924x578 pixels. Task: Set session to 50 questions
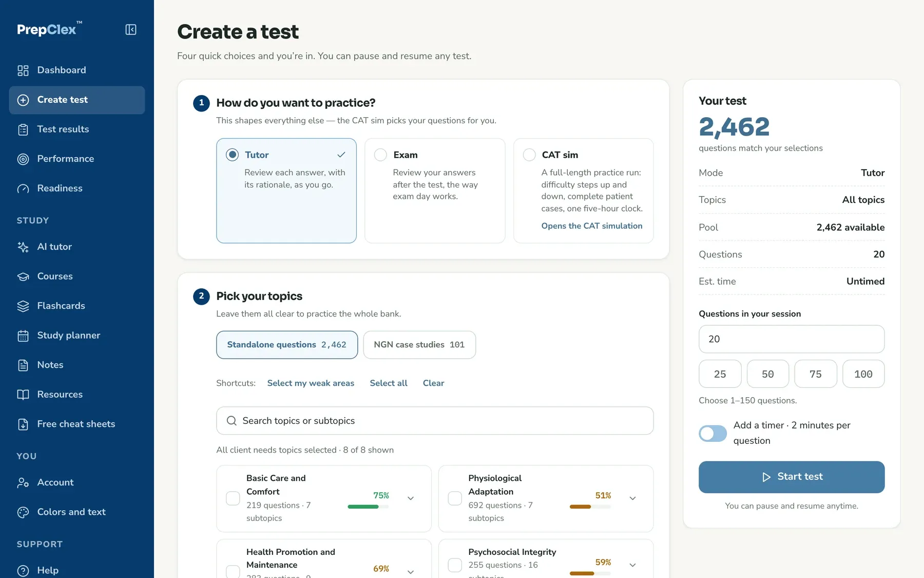tap(768, 374)
